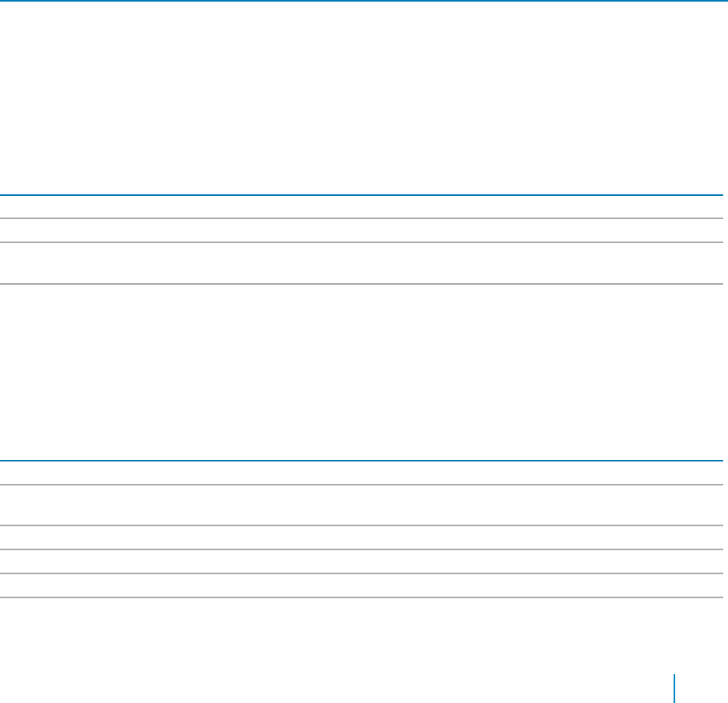Select the third row of lower table
This screenshot has height=703, width=728.
[x=362, y=537]
